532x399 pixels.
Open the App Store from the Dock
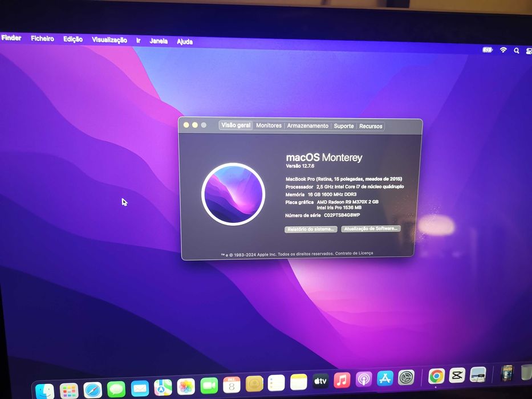click(x=385, y=378)
